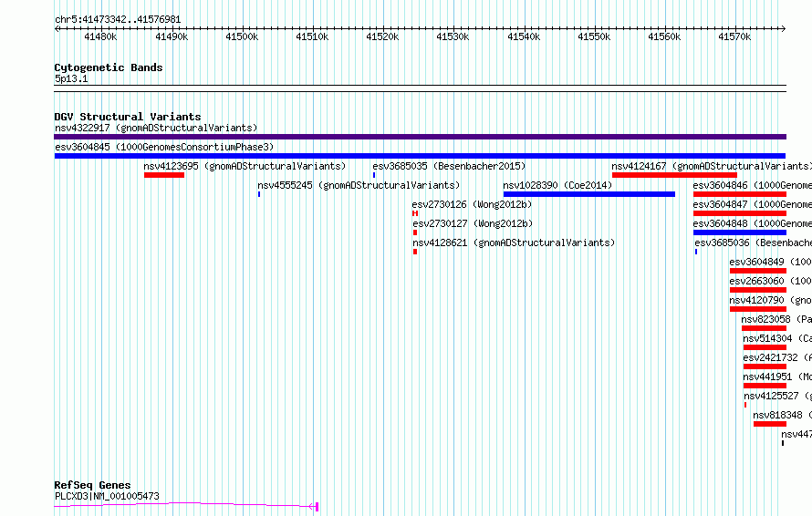This screenshot has height=516, width=812.
Task: Select the esv2730127 red marker
Action: point(415,232)
